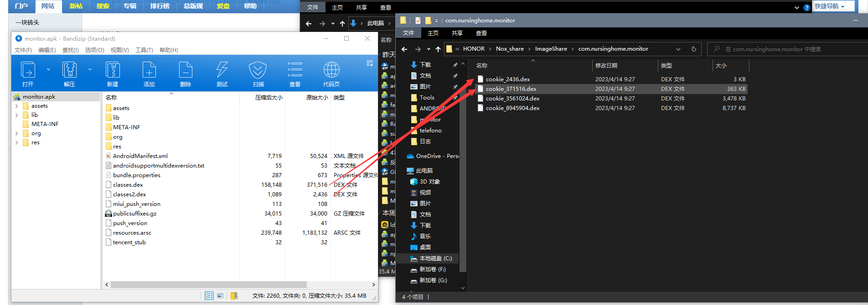
Task: Select classes.dex in the archive list
Action: coord(128,185)
